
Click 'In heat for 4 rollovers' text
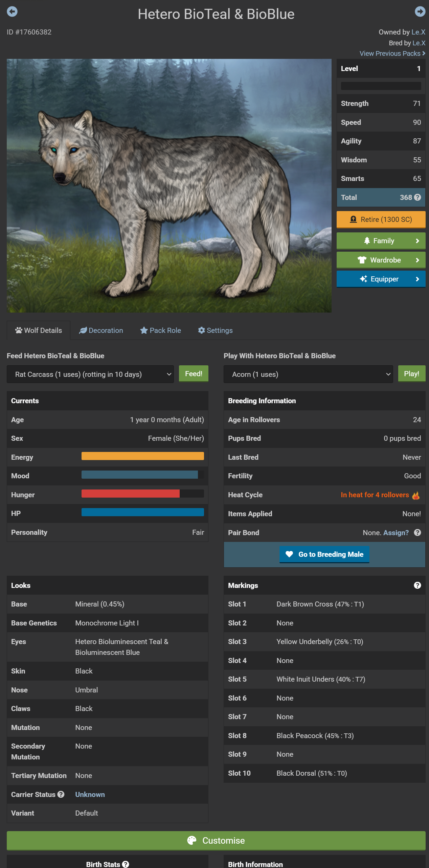375,495
